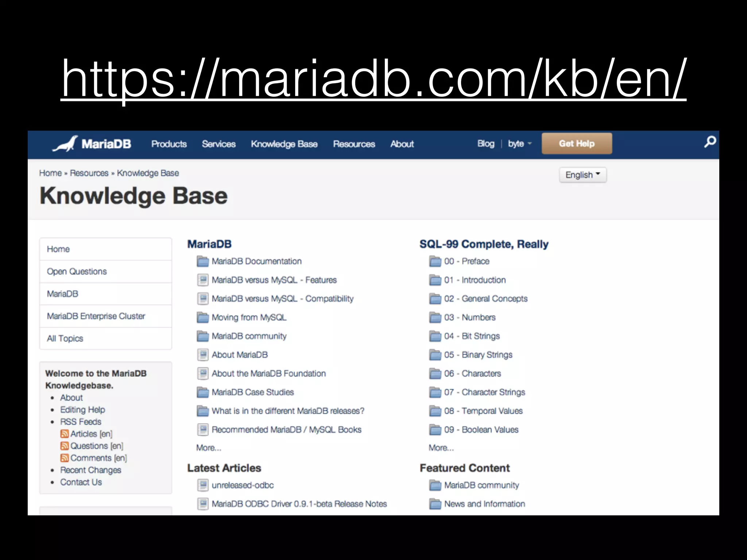The image size is (747, 560).
Task: Click page icon beside Recommended MariaDB / MySQL Books
Action: [203, 429]
